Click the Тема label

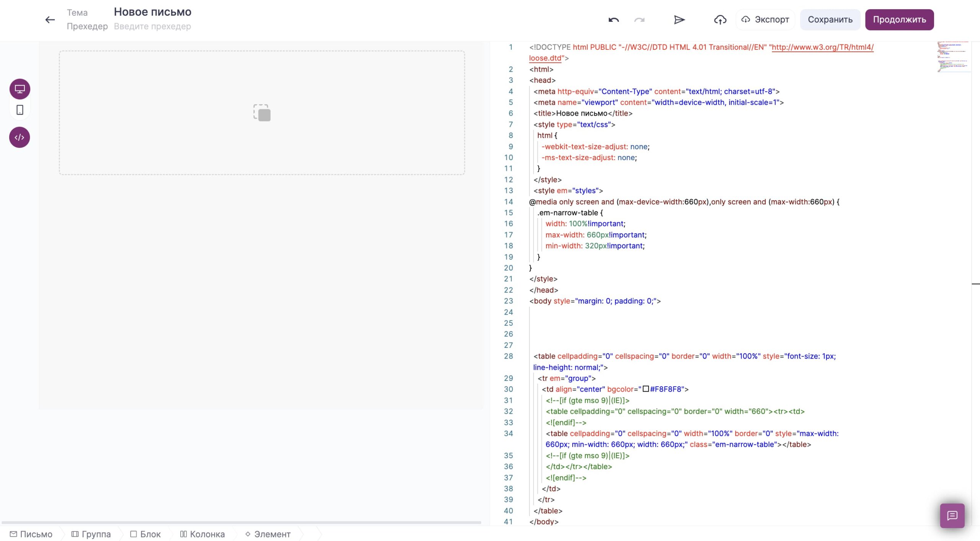77,13
